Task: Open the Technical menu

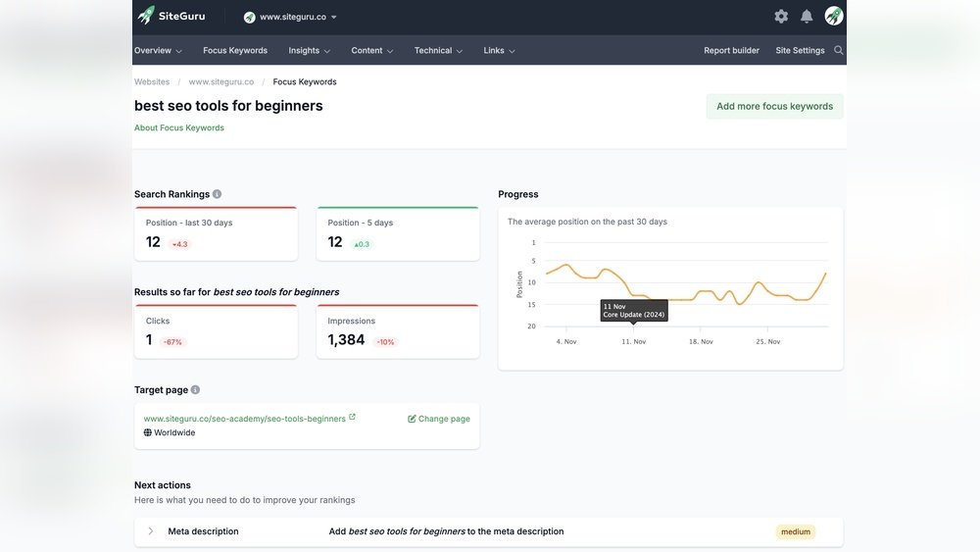Action: [x=438, y=51]
